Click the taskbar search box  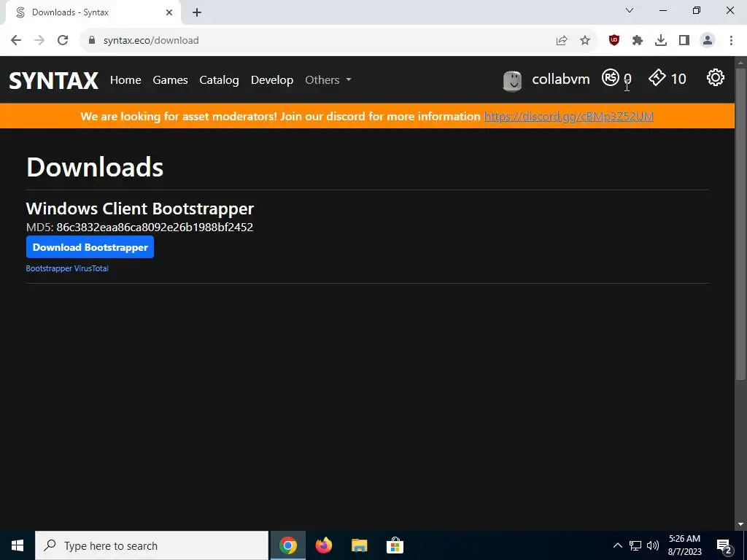coord(152,545)
